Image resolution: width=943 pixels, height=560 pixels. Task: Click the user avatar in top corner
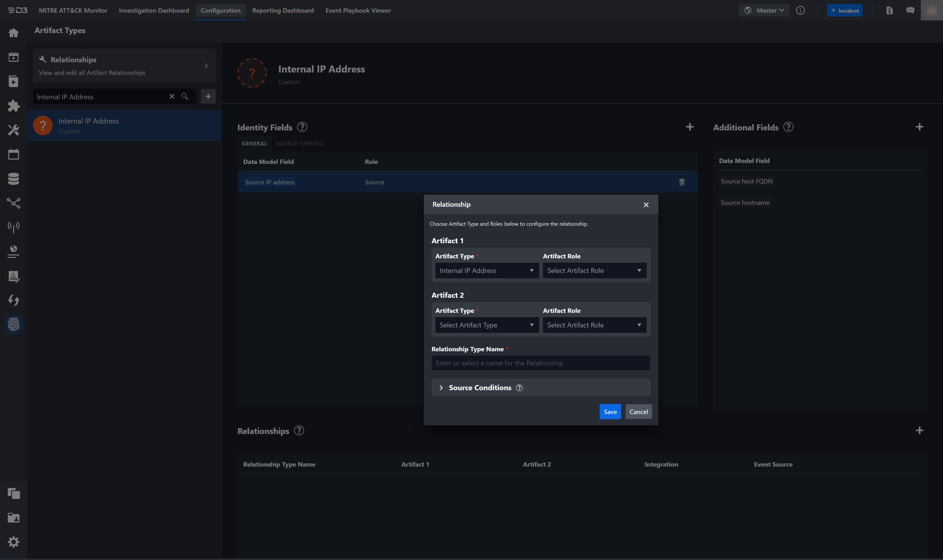click(932, 10)
